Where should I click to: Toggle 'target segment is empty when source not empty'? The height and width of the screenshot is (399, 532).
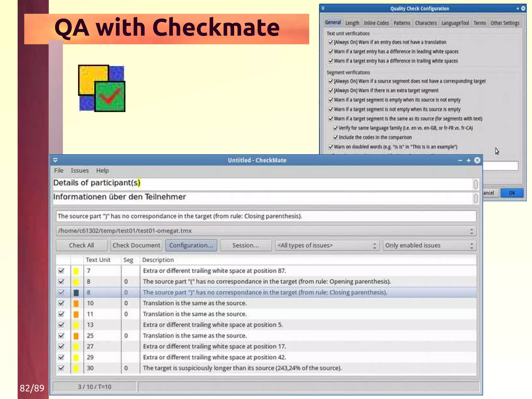click(x=331, y=100)
